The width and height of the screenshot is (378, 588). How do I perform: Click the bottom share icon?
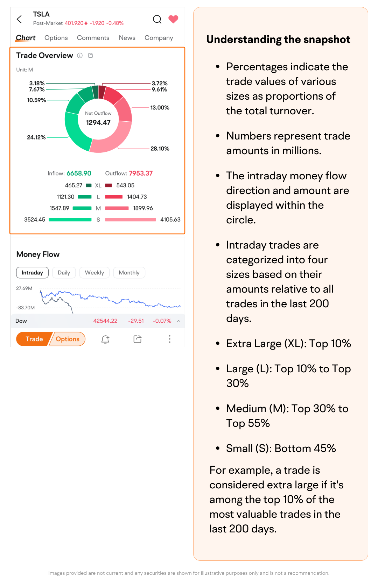[x=138, y=339]
